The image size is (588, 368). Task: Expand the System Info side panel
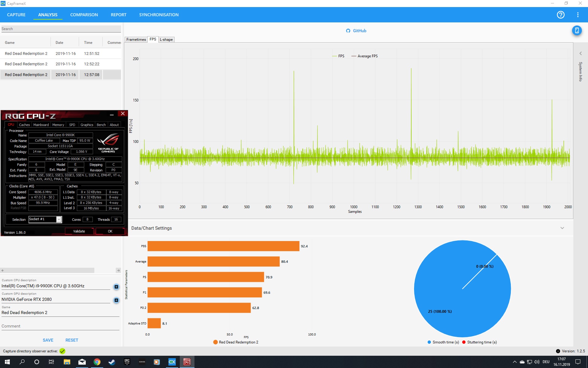click(x=580, y=54)
